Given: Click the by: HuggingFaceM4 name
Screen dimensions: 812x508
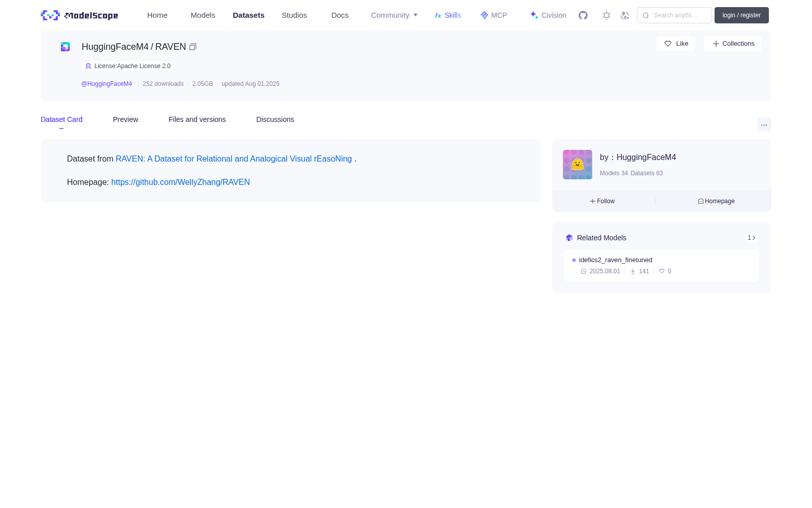Looking at the screenshot, I should [x=638, y=157].
